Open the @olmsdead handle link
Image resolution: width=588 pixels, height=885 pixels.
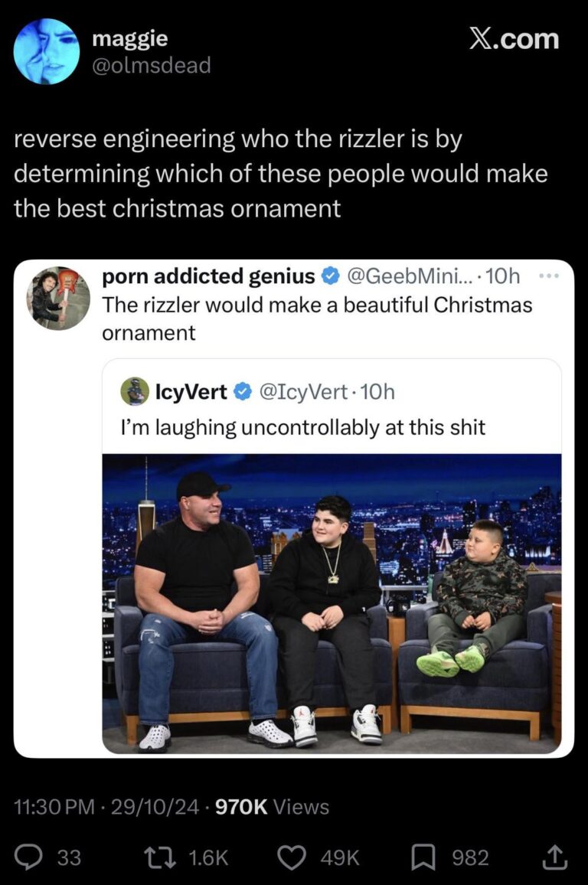click(x=151, y=66)
